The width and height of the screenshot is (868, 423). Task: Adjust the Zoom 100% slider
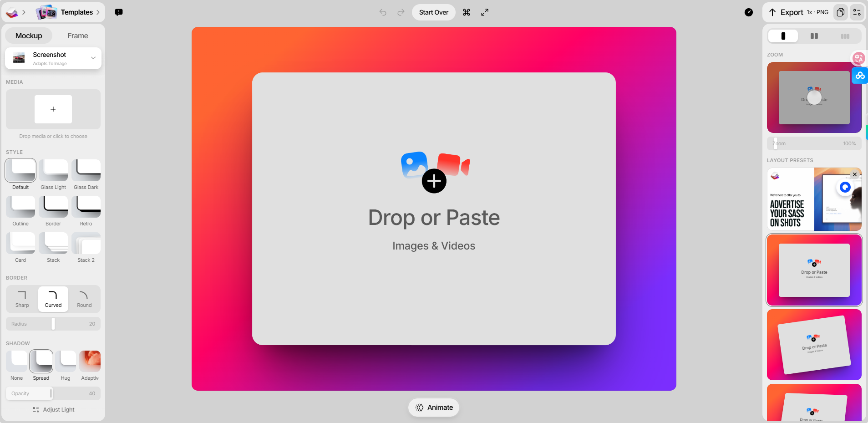click(x=814, y=143)
